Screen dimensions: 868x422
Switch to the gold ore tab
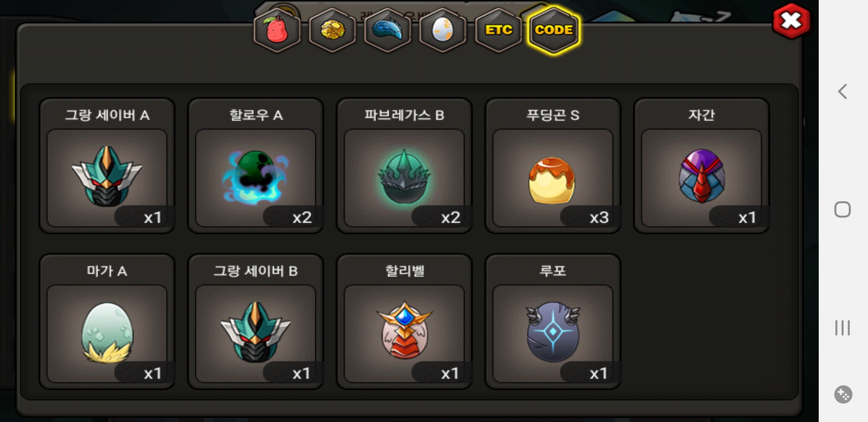332,30
